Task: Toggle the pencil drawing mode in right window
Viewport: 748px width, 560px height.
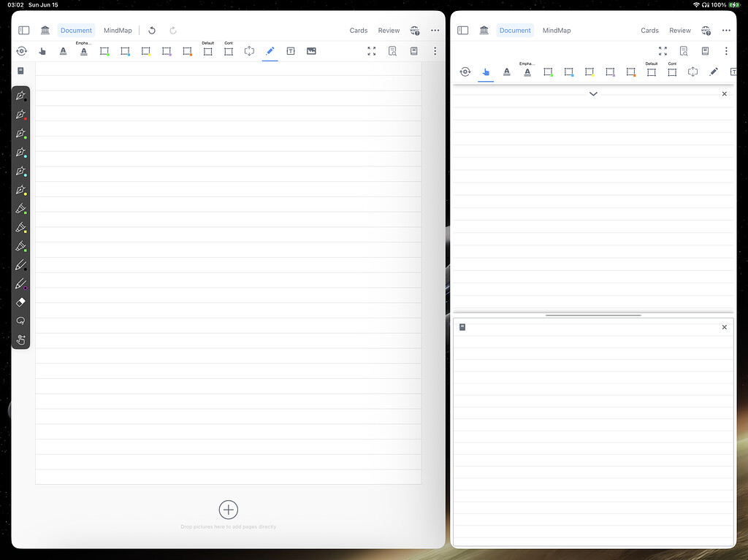Action: 714,72
